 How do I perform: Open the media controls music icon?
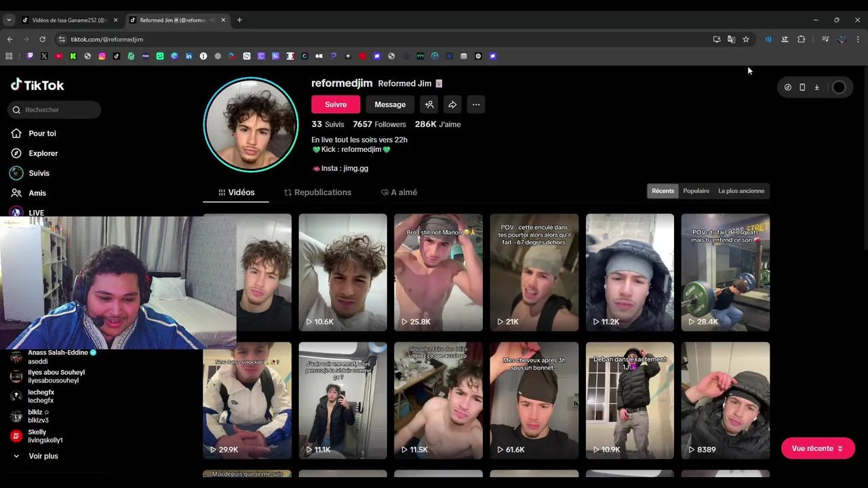point(825,39)
